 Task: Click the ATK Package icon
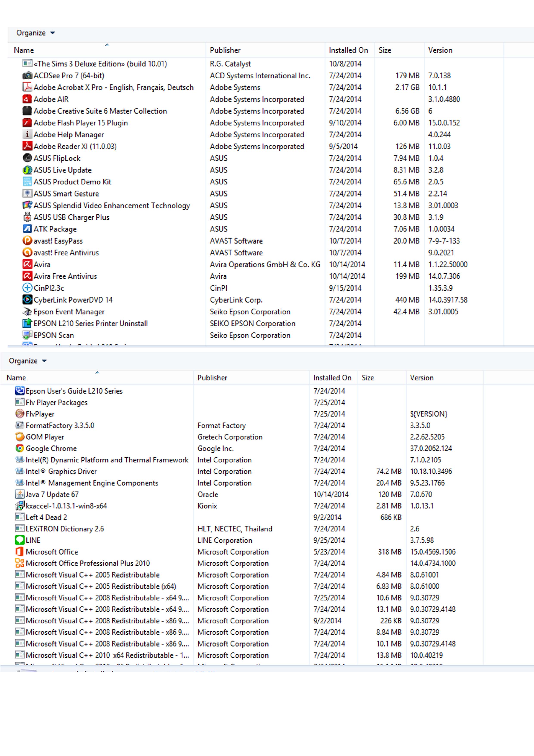(x=27, y=229)
